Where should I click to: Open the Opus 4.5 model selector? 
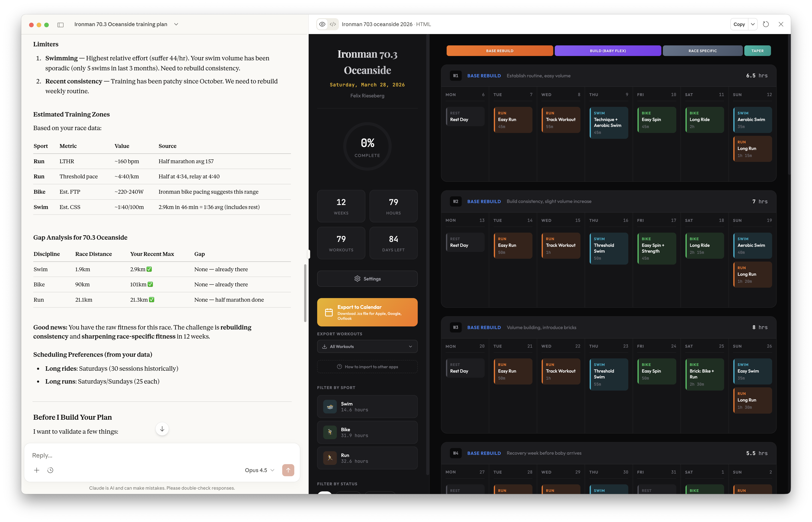coord(259,470)
